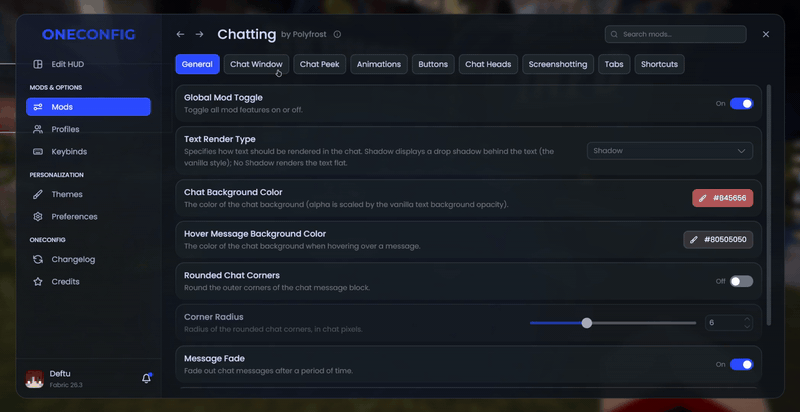
Task: Click the #80505050 color swatch
Action: [x=718, y=240]
